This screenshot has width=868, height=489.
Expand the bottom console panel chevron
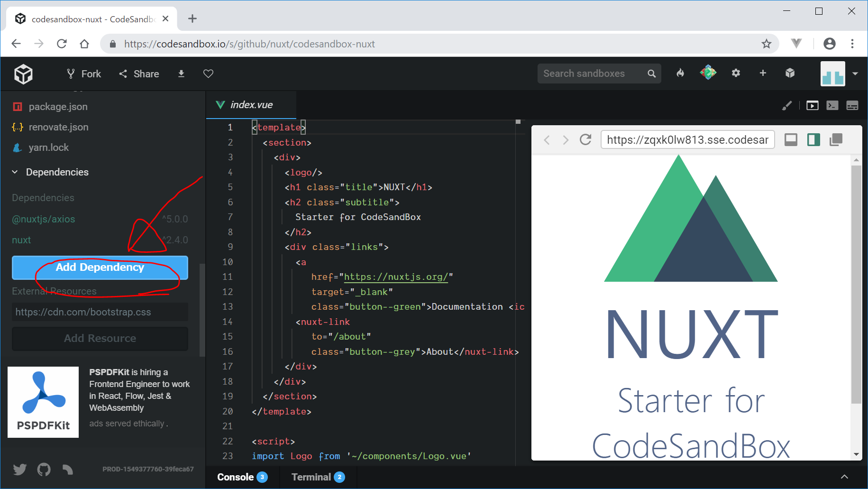click(x=844, y=477)
